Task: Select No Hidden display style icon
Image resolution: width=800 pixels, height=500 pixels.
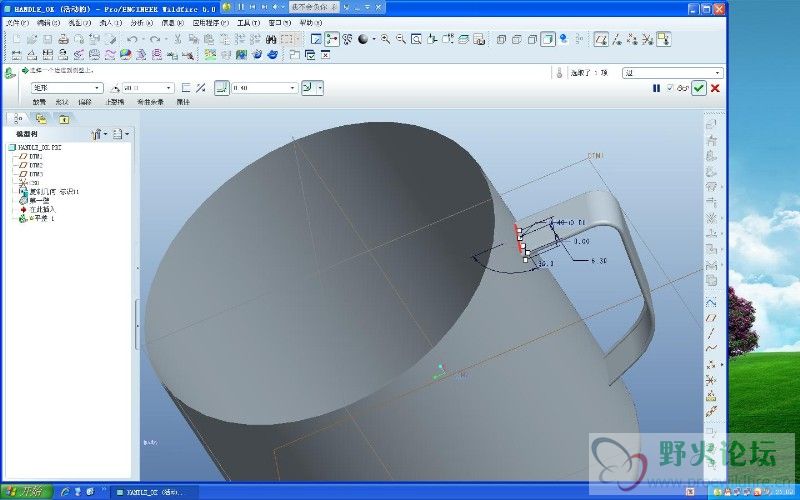Action: click(x=533, y=39)
